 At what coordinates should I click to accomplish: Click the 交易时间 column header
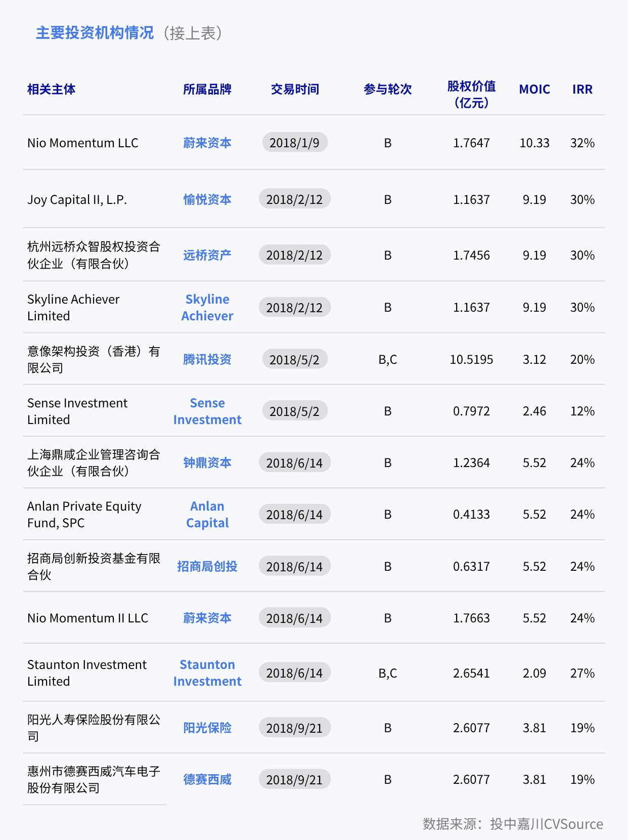click(x=295, y=89)
